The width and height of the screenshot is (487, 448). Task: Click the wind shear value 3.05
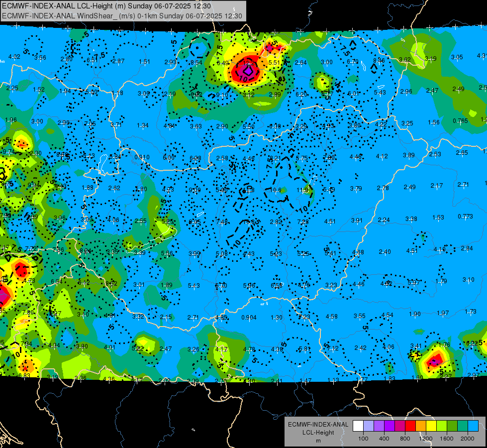coord(457,57)
